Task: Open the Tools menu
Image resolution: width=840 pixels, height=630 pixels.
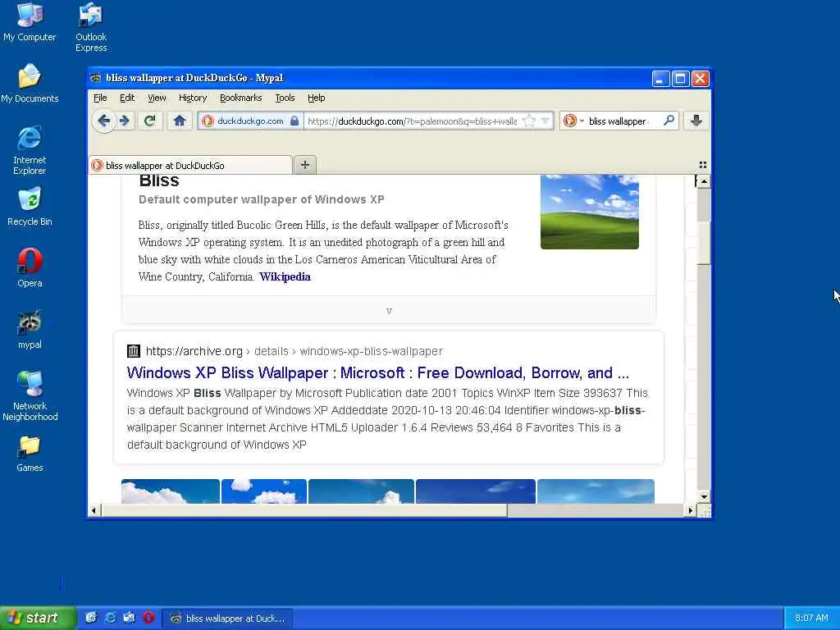Action: click(285, 98)
